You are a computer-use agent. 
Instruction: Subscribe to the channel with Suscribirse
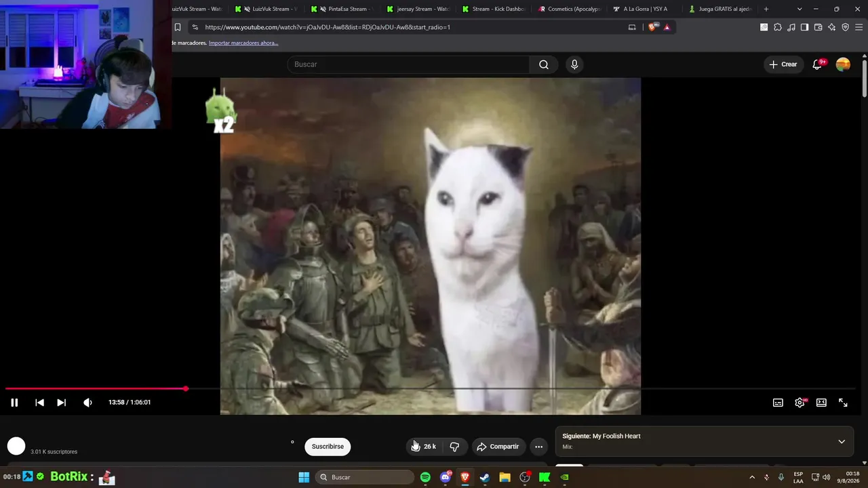pos(328,447)
